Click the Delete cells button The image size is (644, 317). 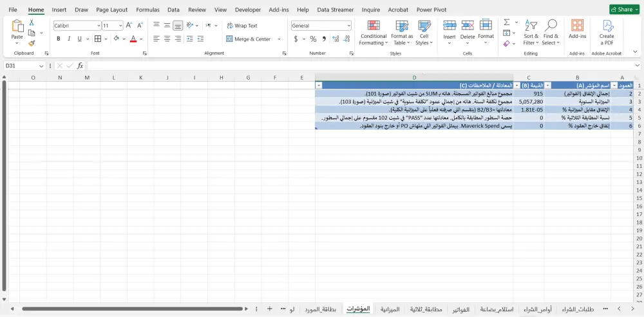[468, 32]
